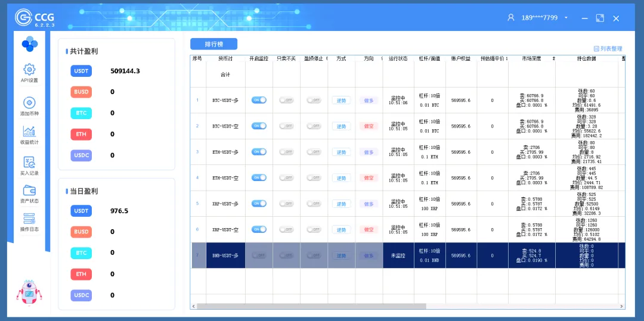
Task: Click the 排行榜 button
Action: point(213,44)
